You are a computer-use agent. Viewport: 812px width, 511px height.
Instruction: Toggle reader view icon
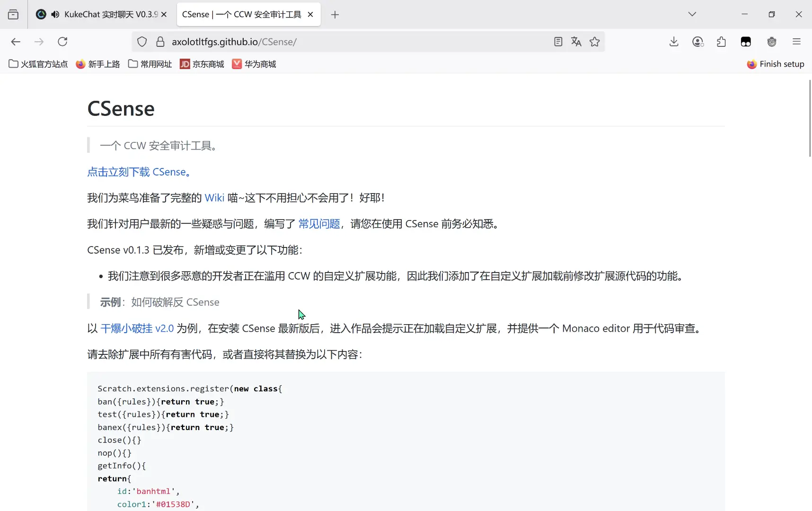click(x=558, y=42)
